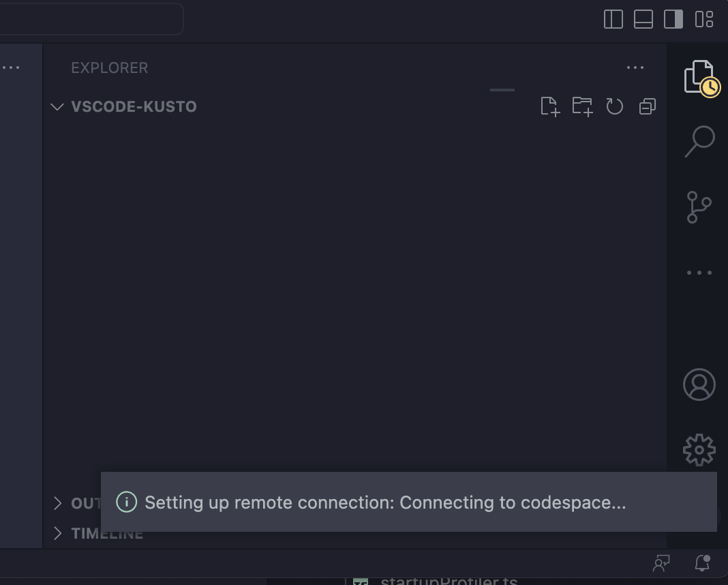728x585 pixels.
Task: Click the New Folder icon
Action: 581,106
